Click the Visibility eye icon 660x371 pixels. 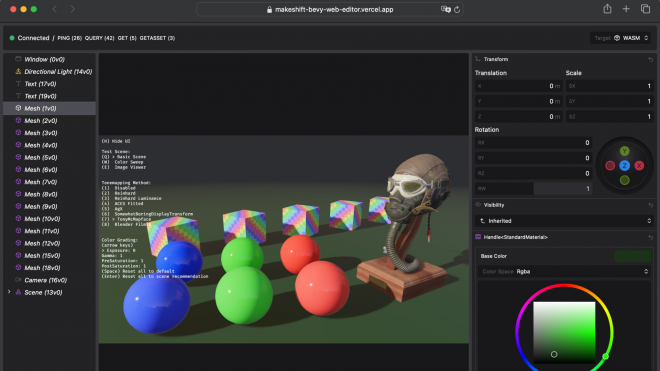pos(478,205)
